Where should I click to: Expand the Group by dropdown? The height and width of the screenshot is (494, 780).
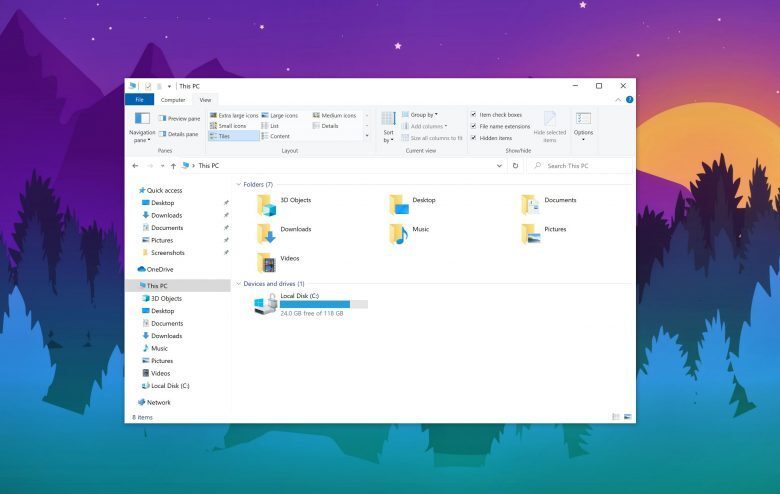[423, 115]
